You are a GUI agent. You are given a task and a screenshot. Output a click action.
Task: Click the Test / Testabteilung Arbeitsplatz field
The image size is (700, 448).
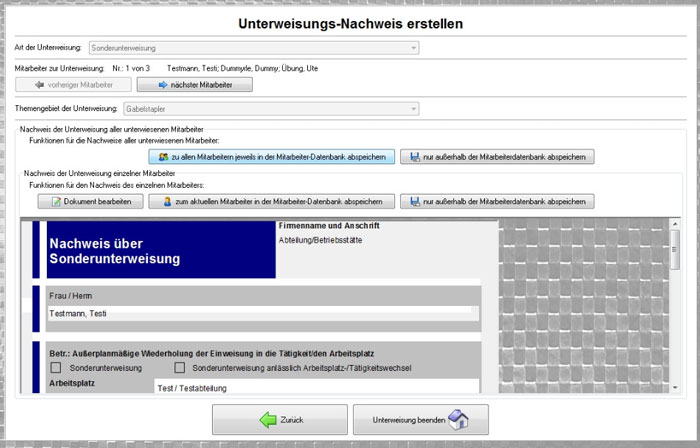coord(317,386)
